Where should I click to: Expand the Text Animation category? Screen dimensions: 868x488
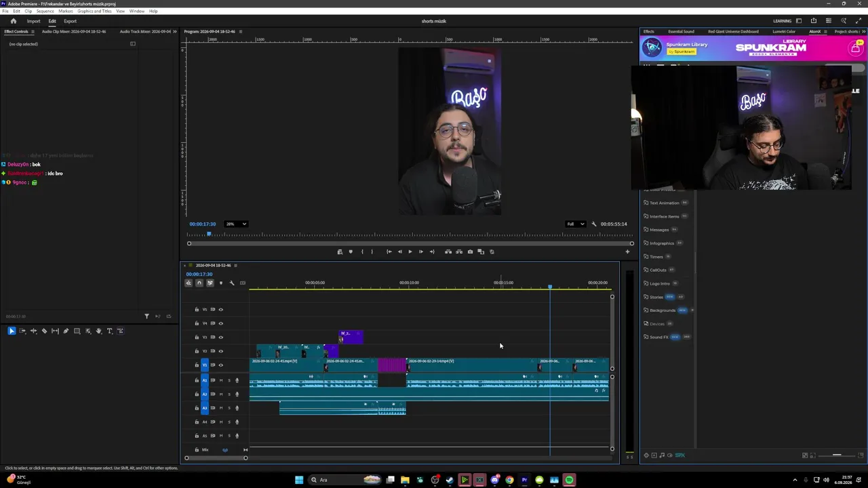click(x=664, y=203)
